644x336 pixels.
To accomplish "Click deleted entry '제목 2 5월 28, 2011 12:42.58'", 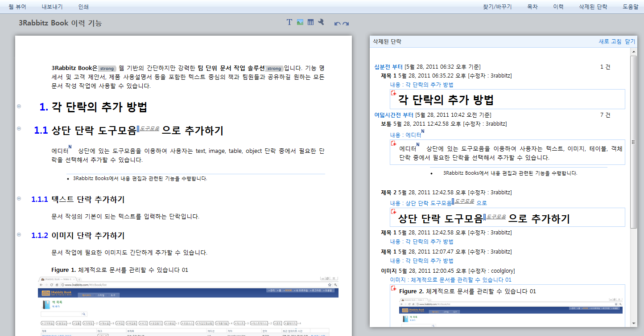I will [x=446, y=193].
